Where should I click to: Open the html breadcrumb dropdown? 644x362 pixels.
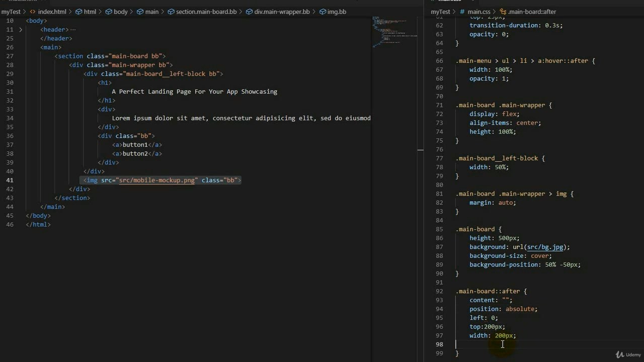[90, 12]
